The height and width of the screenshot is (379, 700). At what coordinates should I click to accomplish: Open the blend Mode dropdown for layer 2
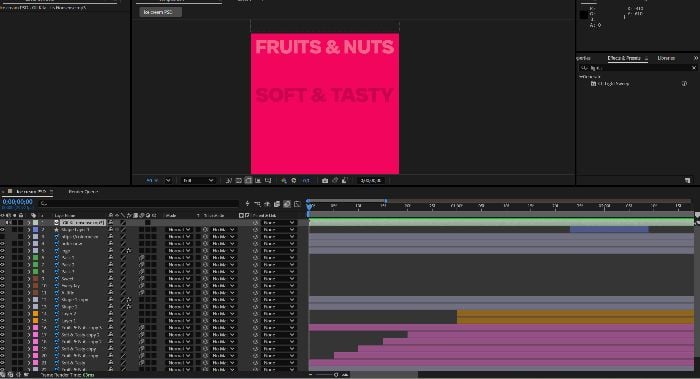179,229
